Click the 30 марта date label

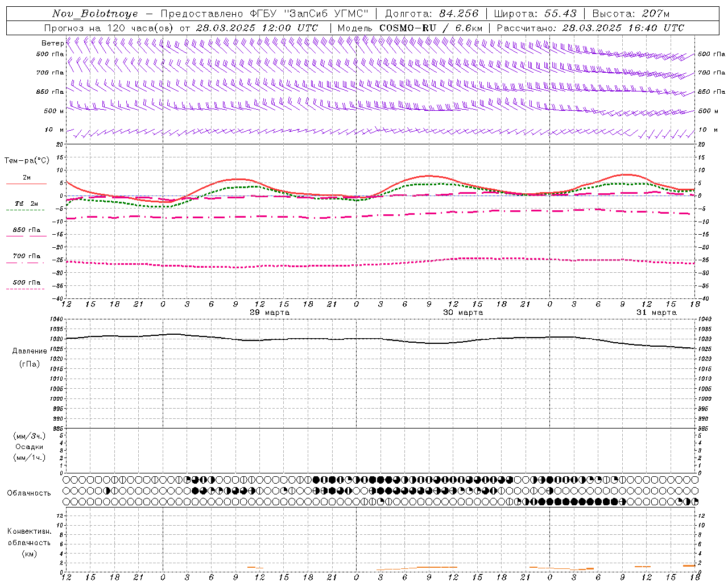463,313
